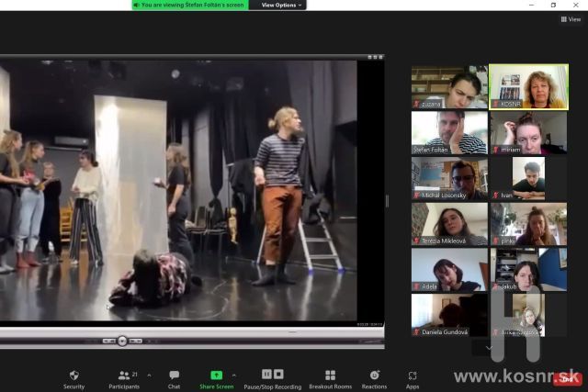Viewport: 588px width, 392px height.
Task: Pause or stop the recording
Action: 272,375
